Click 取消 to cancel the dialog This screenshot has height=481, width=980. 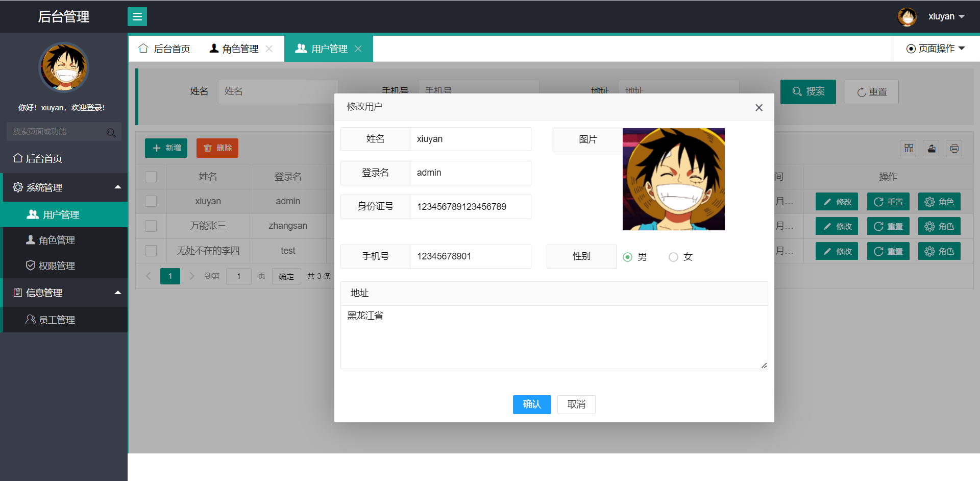(576, 404)
